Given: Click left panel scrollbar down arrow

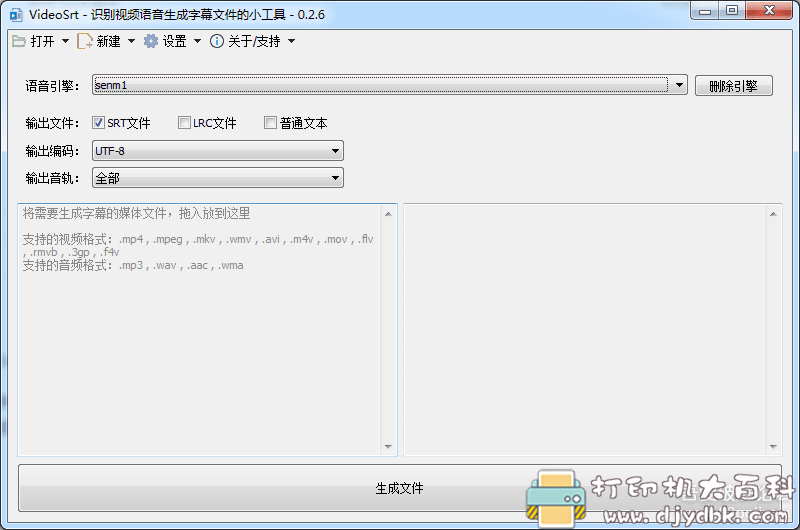Looking at the screenshot, I should click(x=388, y=446).
